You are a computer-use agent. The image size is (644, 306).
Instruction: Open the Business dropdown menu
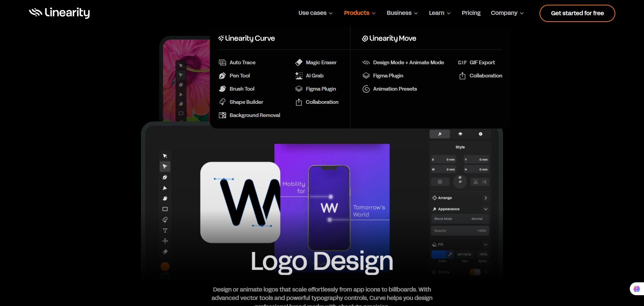click(402, 13)
